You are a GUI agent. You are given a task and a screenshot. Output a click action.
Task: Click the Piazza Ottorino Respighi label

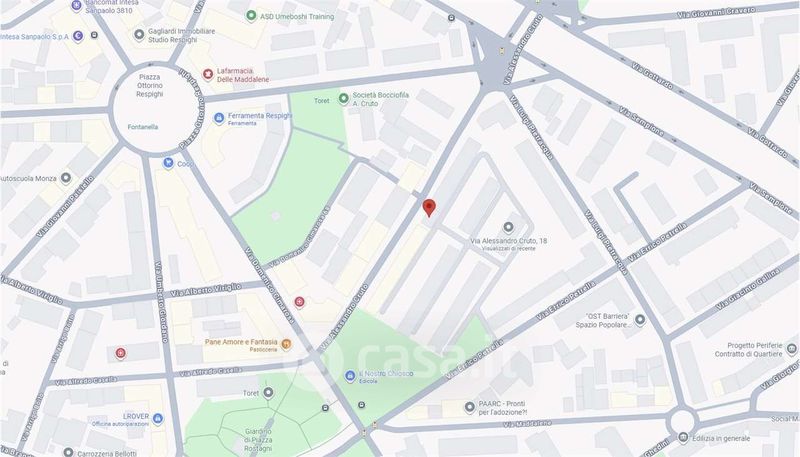(x=149, y=85)
